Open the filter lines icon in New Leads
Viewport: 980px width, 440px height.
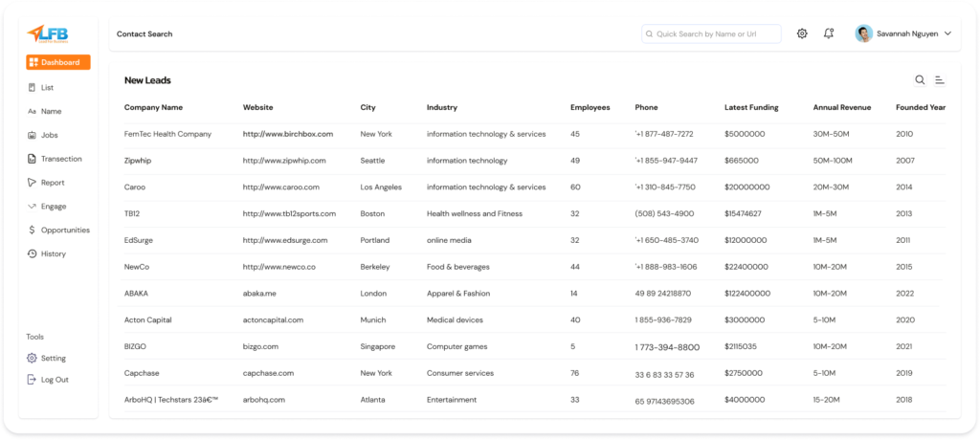coord(940,80)
